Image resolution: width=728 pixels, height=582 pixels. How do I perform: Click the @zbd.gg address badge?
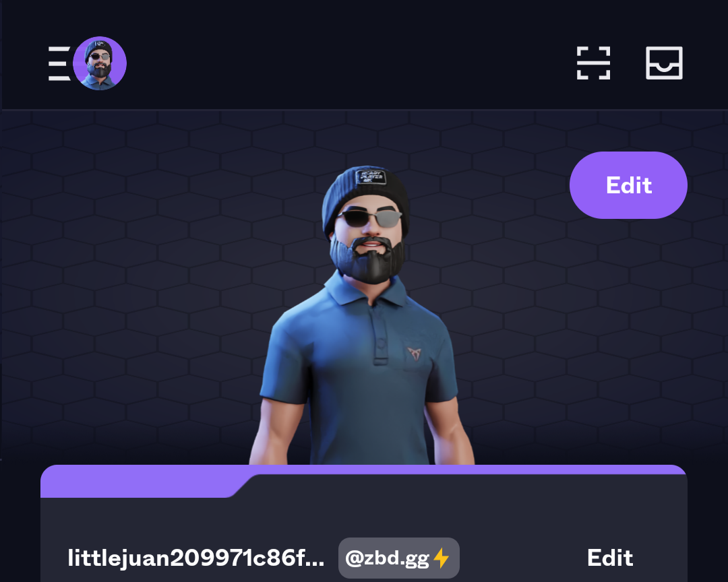(399, 558)
